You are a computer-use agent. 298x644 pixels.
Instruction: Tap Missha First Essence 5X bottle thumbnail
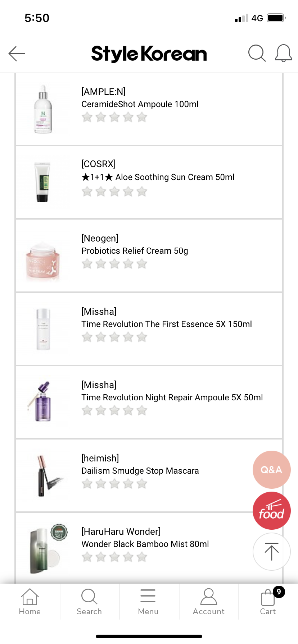point(43,329)
